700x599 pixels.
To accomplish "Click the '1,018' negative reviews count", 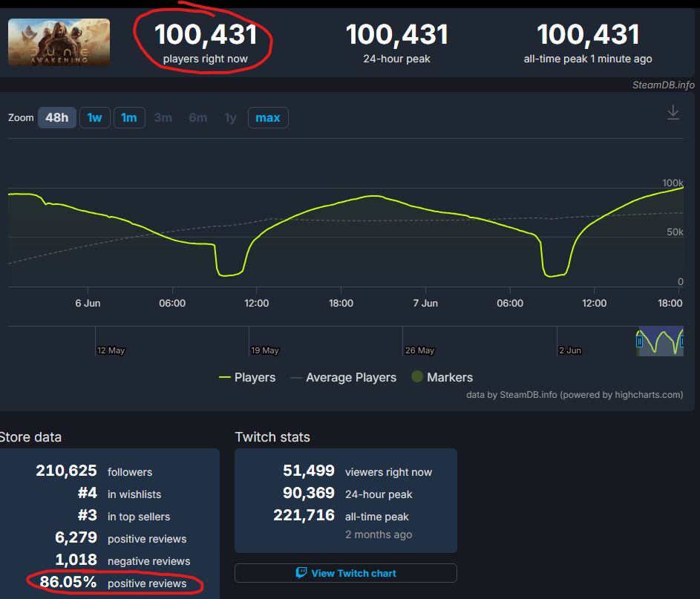I will click(x=76, y=560).
